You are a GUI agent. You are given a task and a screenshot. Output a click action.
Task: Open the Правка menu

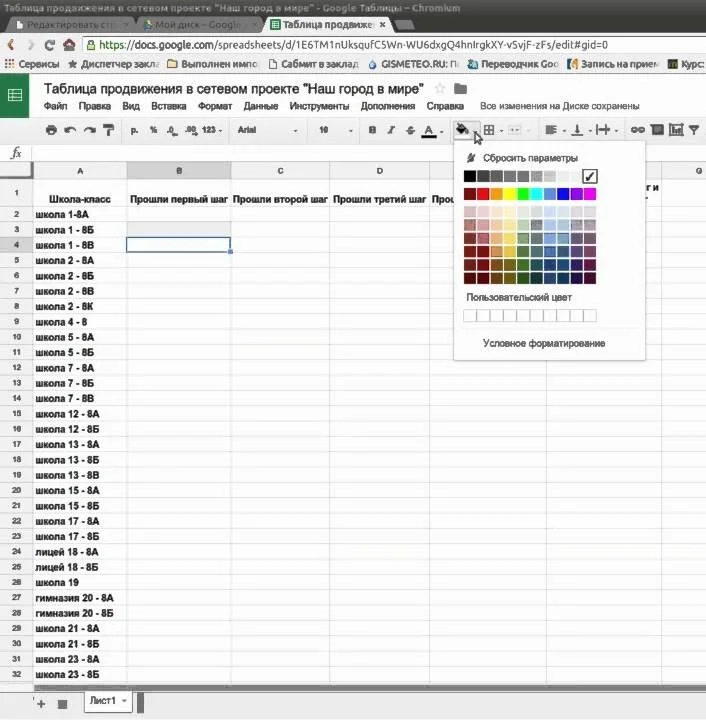click(x=95, y=106)
